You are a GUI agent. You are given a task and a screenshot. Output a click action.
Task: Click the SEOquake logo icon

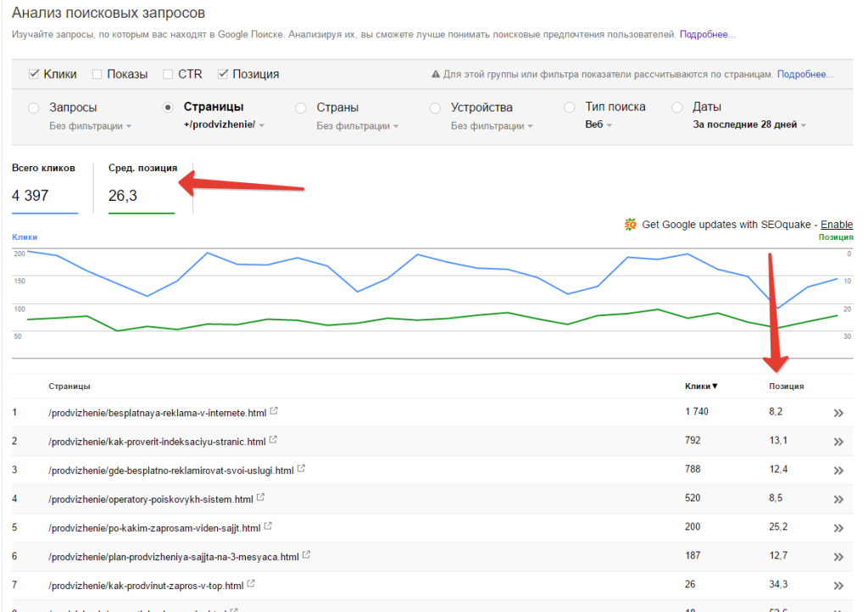[630, 224]
